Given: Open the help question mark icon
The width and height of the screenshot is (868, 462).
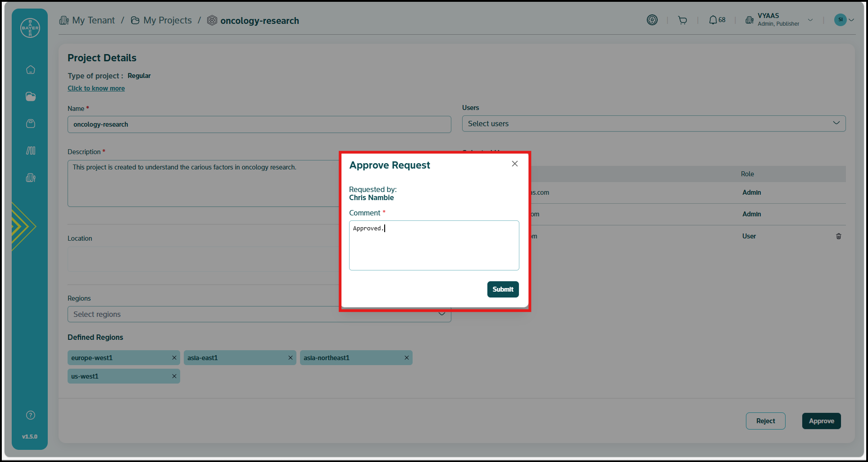Looking at the screenshot, I should pyautogui.click(x=31, y=415).
